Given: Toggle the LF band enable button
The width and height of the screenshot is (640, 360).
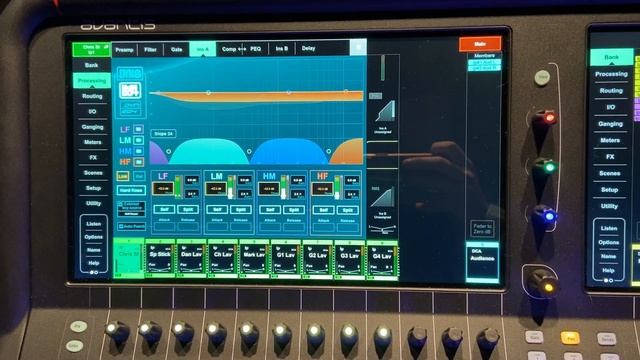Looking at the screenshot, I should click(138, 129).
